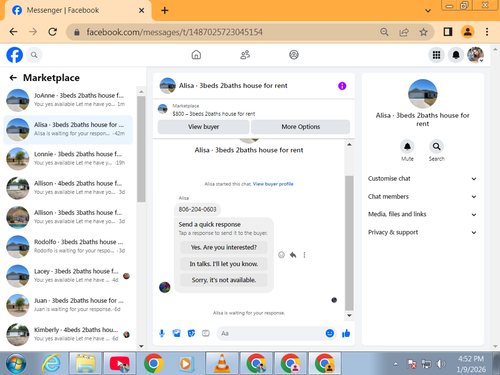Viewport: 500px width, 375px height.
Task: Click More Options button
Action: click(300, 127)
